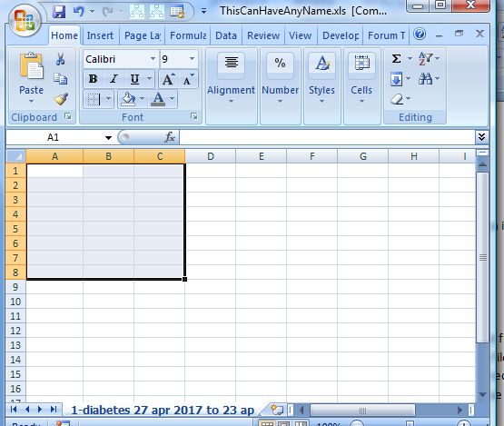Image resolution: width=504 pixels, height=426 pixels.
Task: Toggle italic formatting
Action: tap(114, 79)
